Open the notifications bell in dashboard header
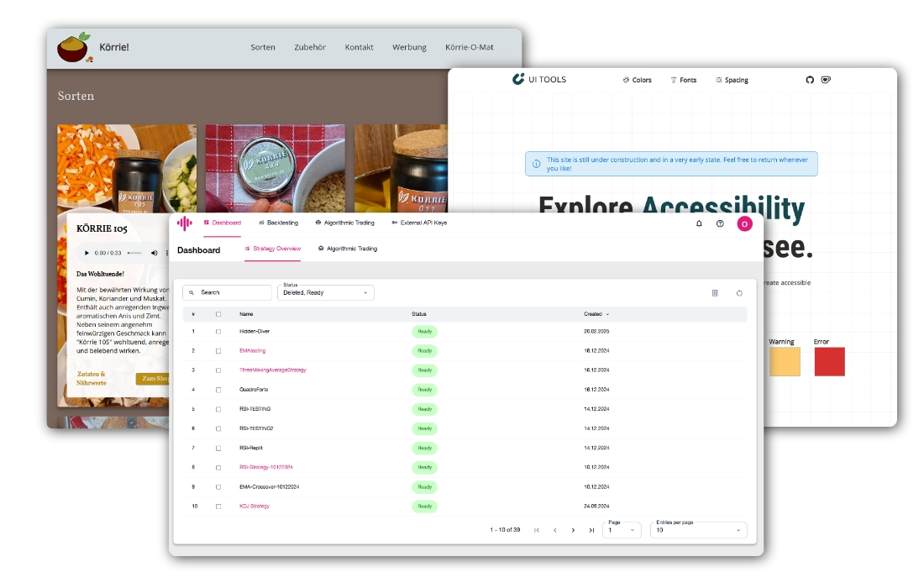 [699, 223]
